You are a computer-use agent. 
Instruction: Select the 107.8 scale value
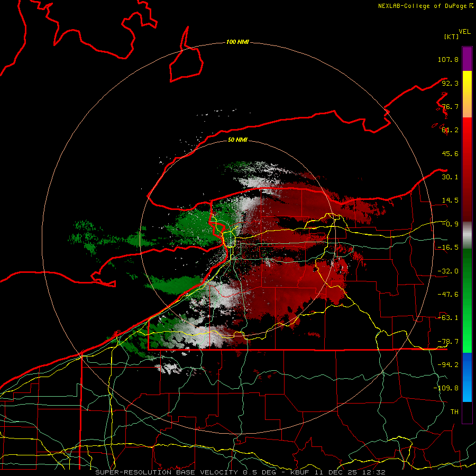(x=448, y=59)
